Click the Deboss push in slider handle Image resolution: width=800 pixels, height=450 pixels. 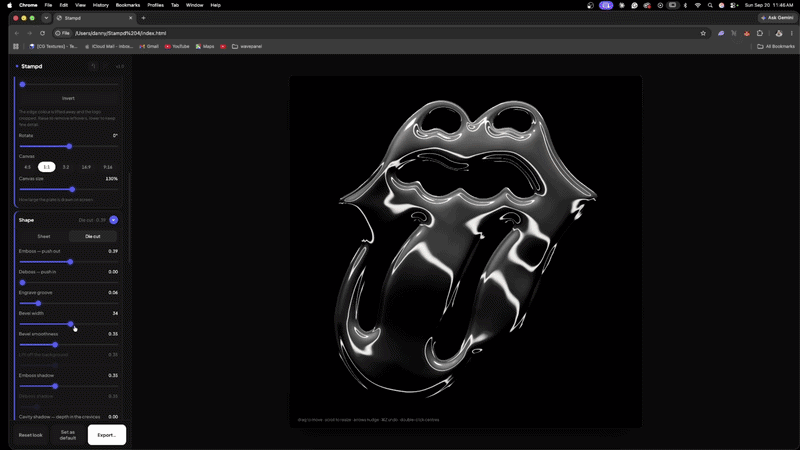tap(22, 283)
